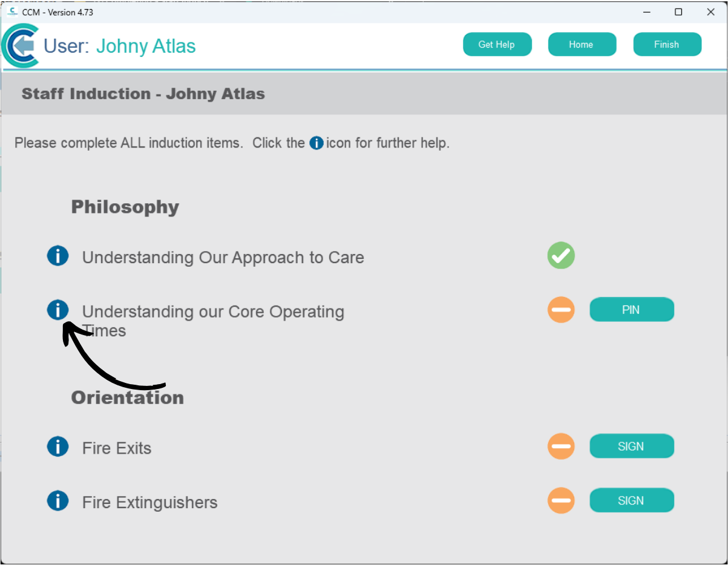Show info icon for Fire Exits

point(57,447)
